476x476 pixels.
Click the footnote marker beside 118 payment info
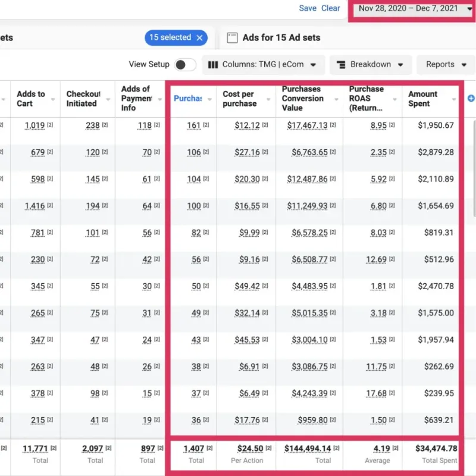coord(157,125)
